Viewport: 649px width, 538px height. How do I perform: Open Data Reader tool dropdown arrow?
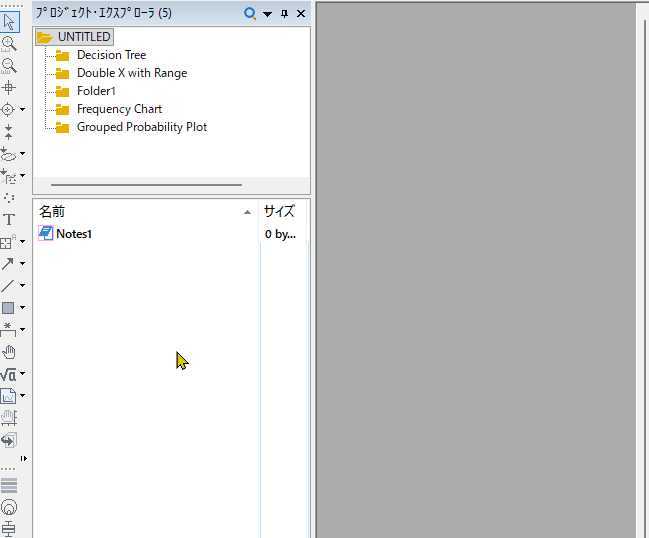coord(22,110)
